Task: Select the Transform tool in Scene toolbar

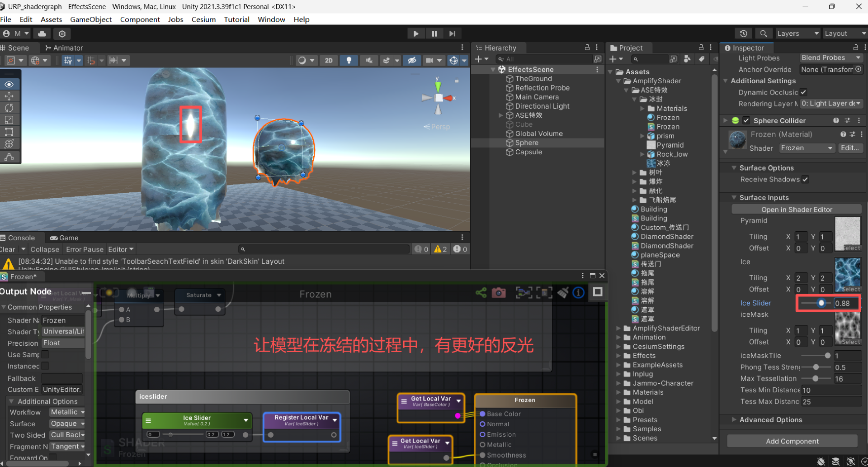Action: 9,144
